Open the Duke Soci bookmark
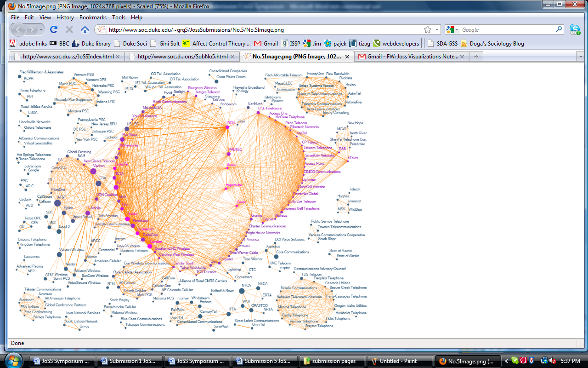Screen dimensions: 588x368 point(130,44)
